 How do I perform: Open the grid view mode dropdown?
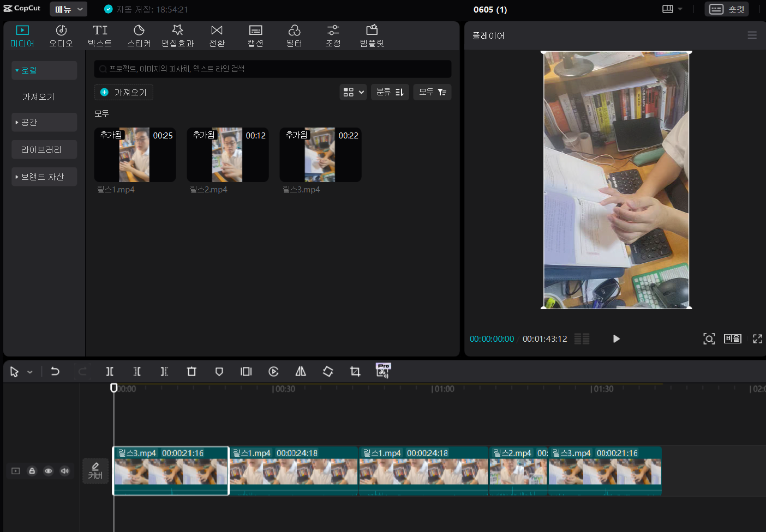click(353, 92)
